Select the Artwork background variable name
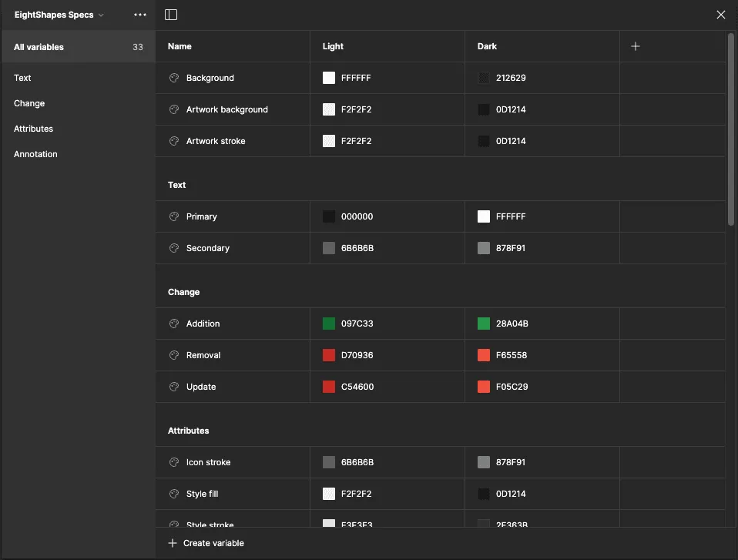This screenshot has width=738, height=560. point(226,109)
